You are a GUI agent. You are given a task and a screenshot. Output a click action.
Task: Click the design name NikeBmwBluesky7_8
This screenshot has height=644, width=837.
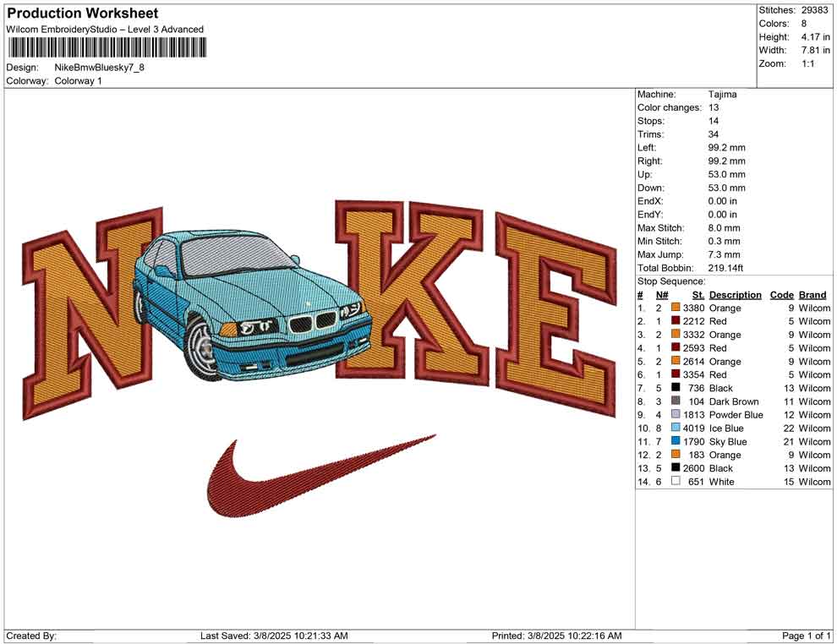pos(99,68)
